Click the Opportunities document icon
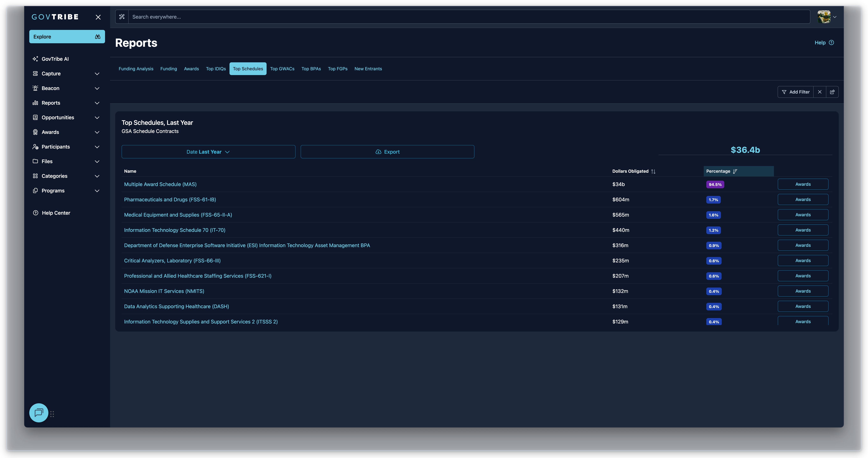Image resolution: width=868 pixels, height=458 pixels. coord(35,118)
